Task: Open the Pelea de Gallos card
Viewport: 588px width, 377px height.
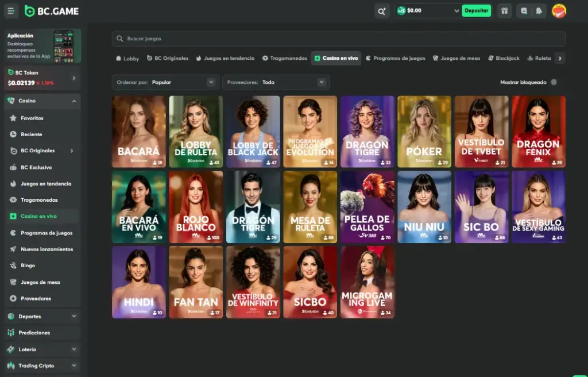Action: click(x=367, y=207)
